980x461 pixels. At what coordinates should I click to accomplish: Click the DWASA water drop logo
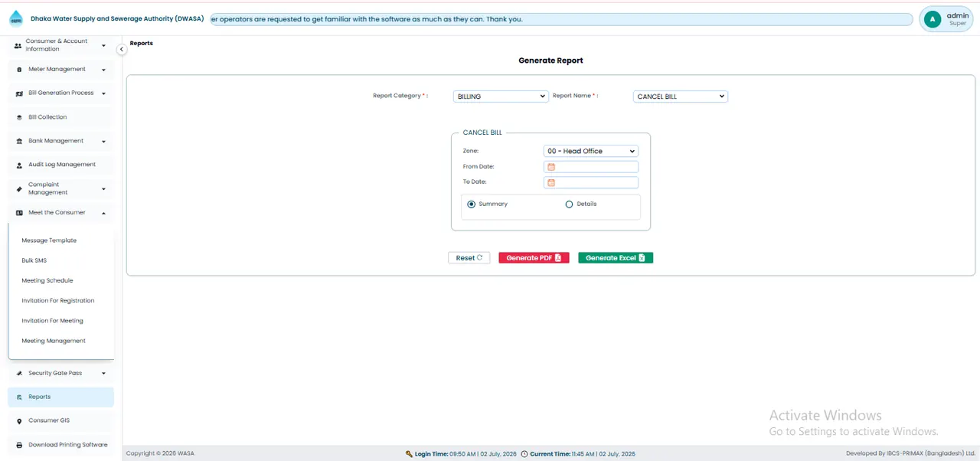point(16,18)
